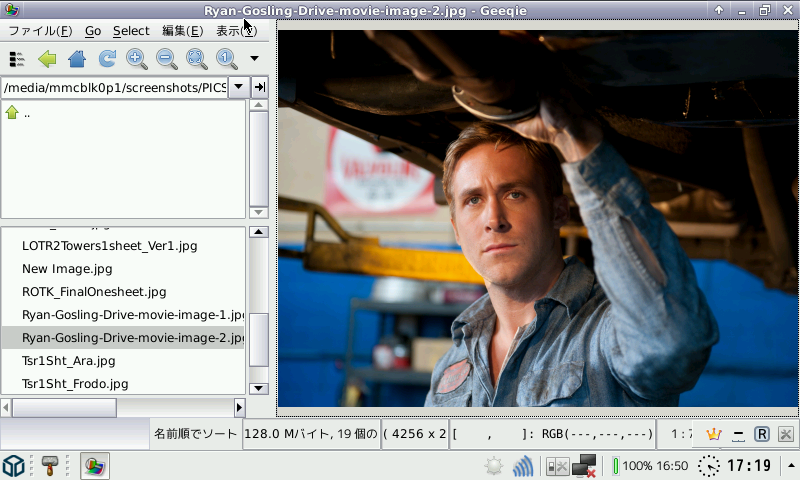
Task: Click folder pane scrollbar down arrow
Action: tap(259, 212)
